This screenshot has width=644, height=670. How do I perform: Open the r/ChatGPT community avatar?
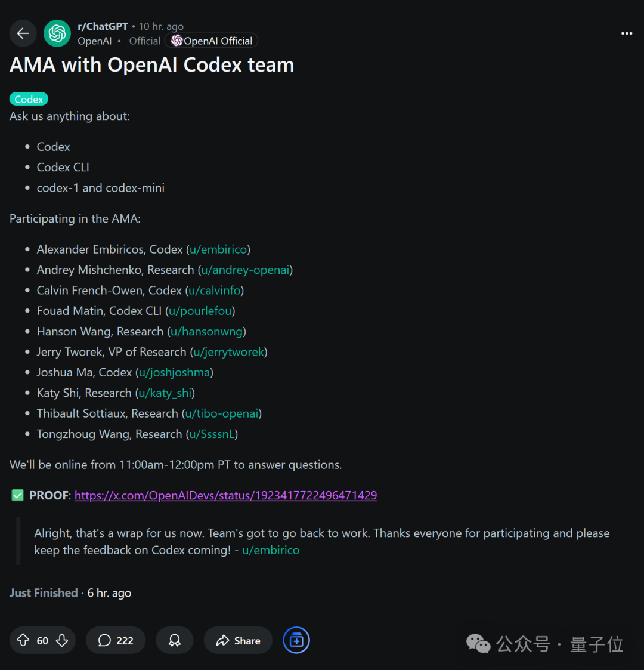click(57, 33)
